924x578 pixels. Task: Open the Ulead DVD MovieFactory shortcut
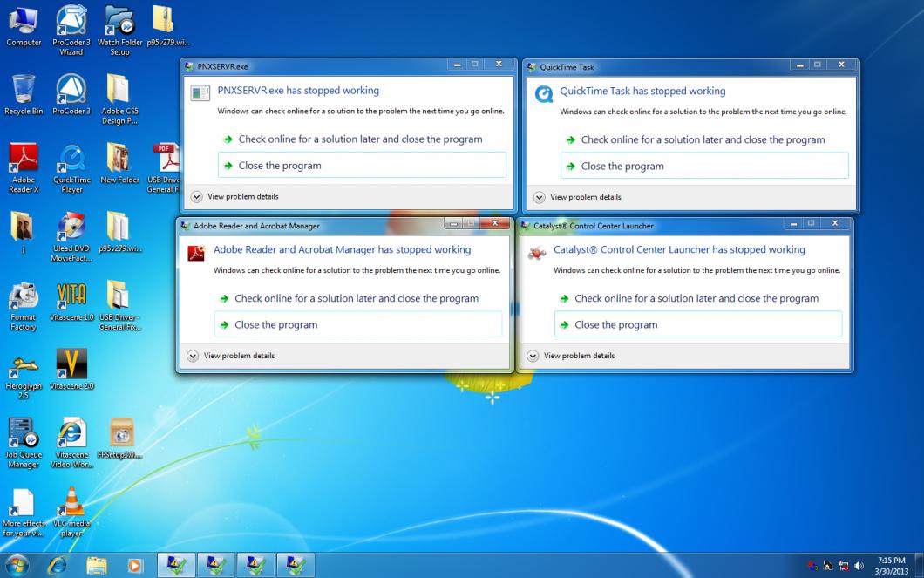tap(71, 228)
